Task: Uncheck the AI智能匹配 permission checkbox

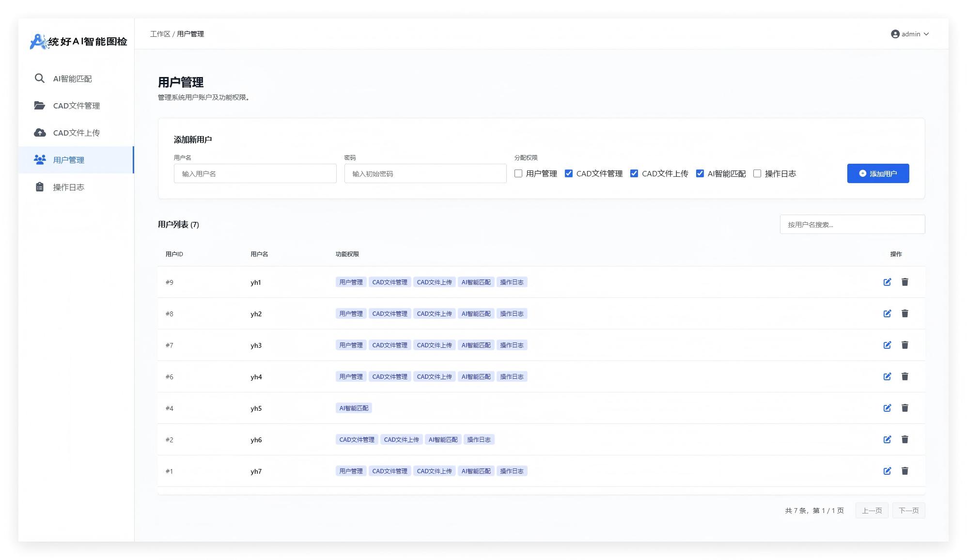Action: point(700,173)
